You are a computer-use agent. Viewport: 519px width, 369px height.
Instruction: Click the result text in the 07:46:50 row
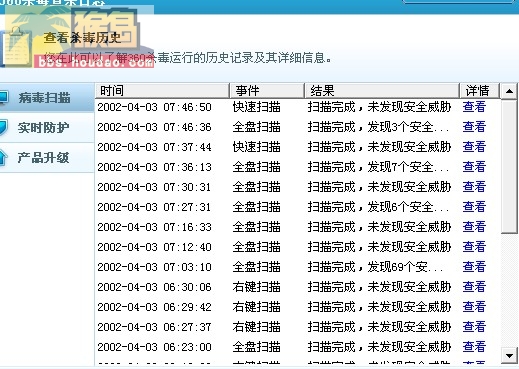[x=379, y=107]
